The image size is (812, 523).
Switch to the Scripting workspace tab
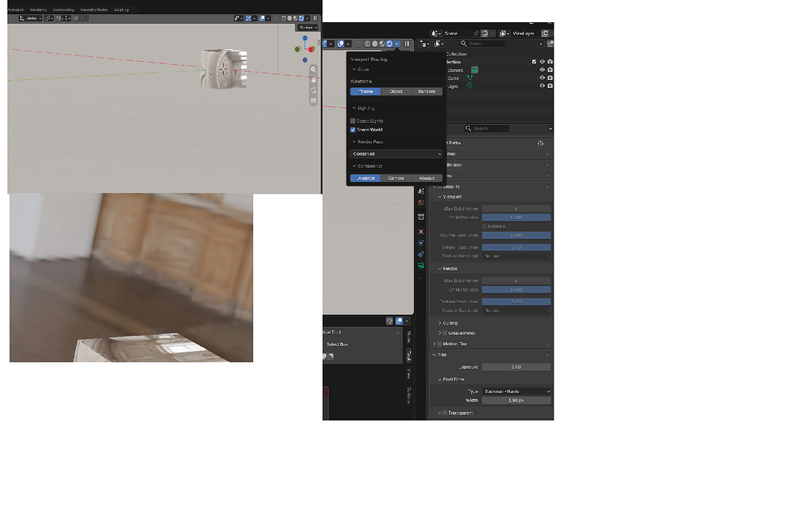[x=121, y=10]
